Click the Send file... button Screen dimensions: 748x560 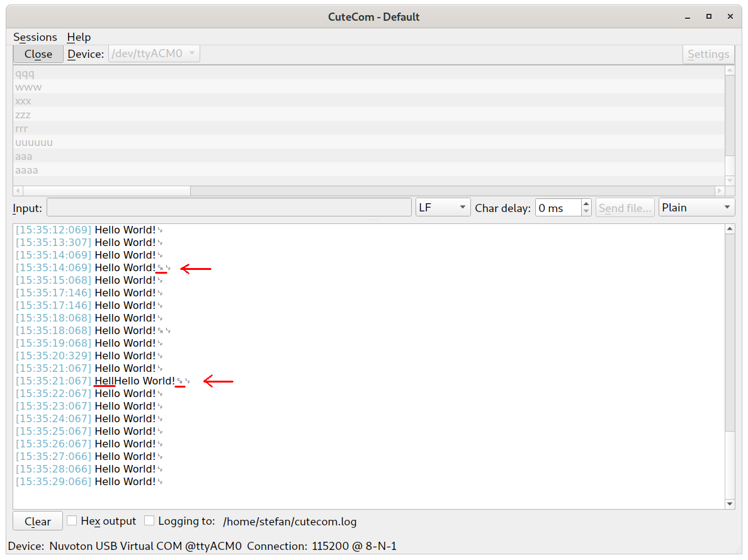coord(625,208)
